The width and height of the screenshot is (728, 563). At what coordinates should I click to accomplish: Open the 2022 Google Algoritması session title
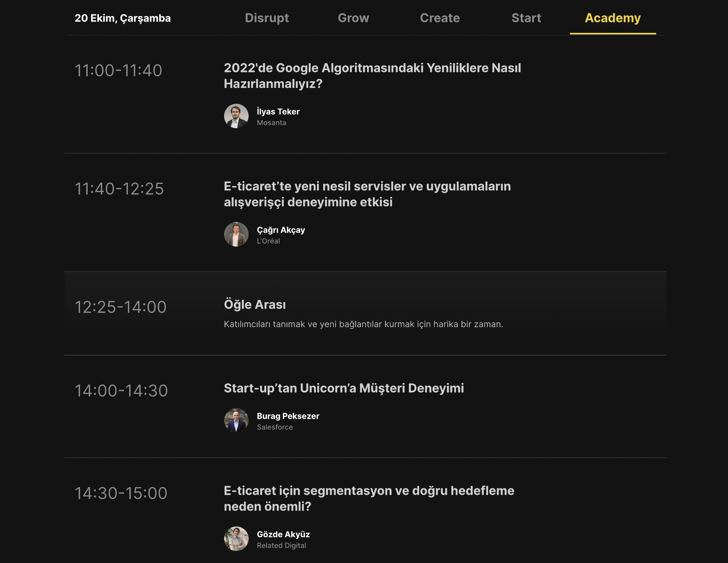[372, 76]
